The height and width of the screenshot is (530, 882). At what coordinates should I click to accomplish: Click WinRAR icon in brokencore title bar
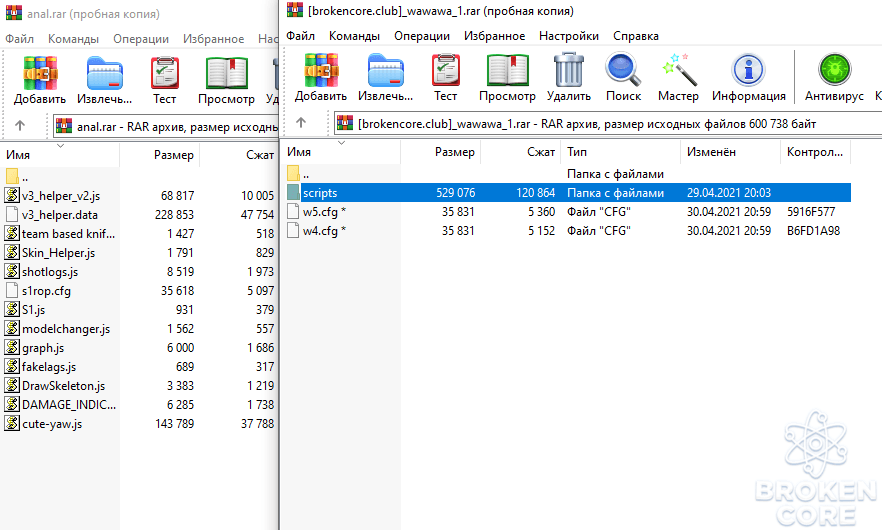click(x=295, y=10)
